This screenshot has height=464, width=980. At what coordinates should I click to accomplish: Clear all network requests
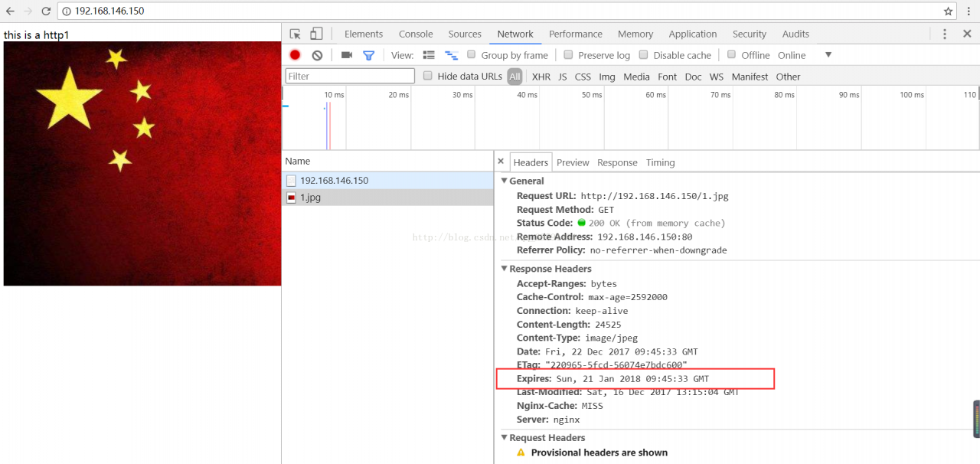[x=316, y=54]
